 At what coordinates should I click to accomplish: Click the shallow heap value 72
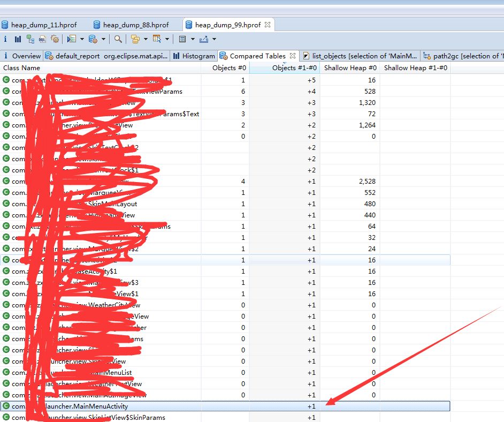372,114
